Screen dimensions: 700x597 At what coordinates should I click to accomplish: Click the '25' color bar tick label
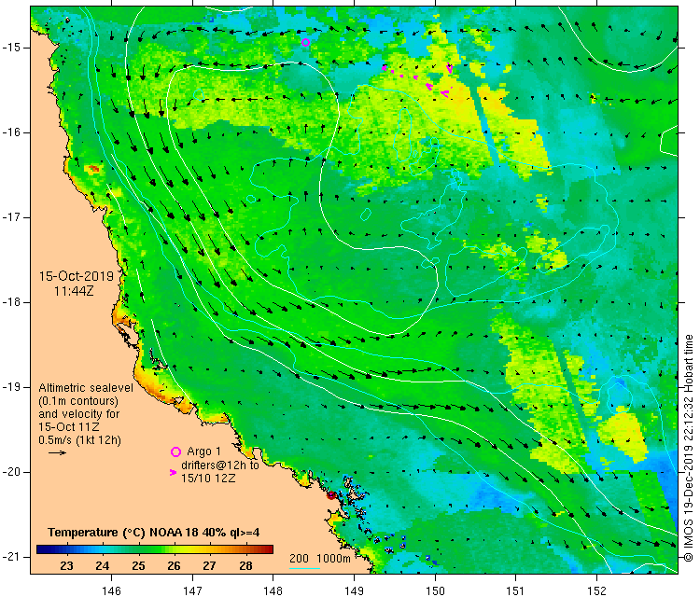138,566
